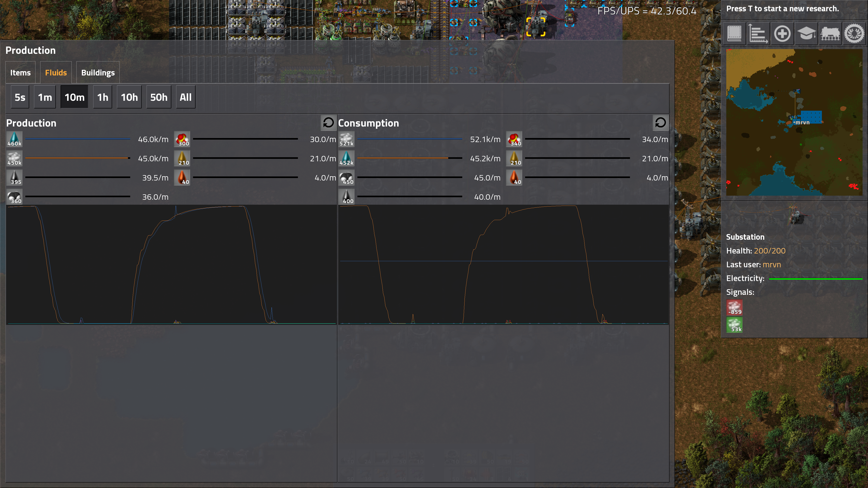868x488 pixels.
Task: Reset the Consumption graph with refresh icon
Action: [660, 123]
